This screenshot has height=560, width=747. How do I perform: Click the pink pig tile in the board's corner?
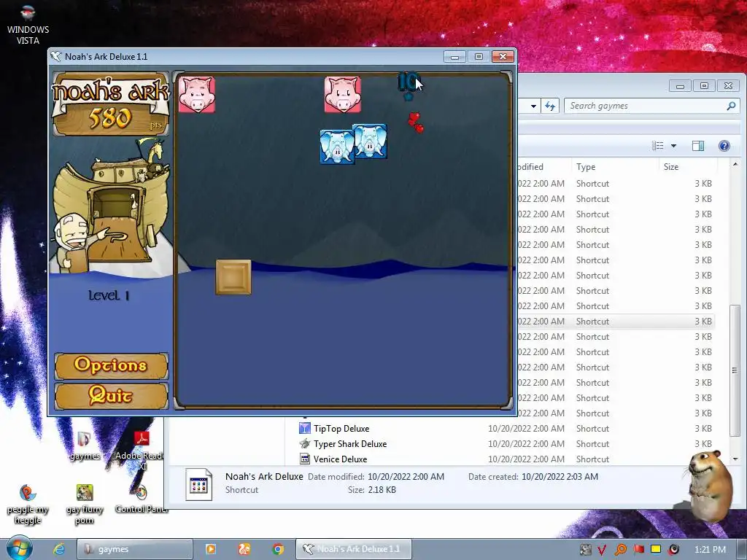[x=197, y=95]
